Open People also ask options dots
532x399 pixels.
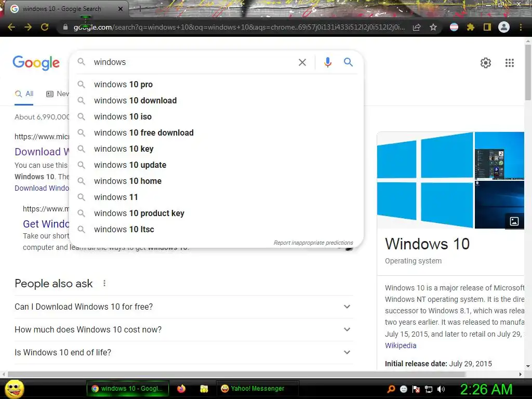[x=104, y=283]
